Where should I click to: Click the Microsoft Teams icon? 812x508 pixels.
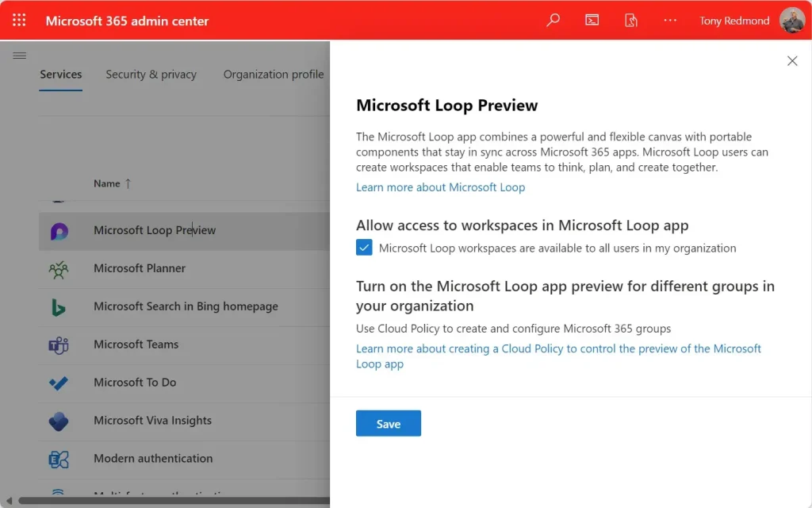(x=59, y=345)
